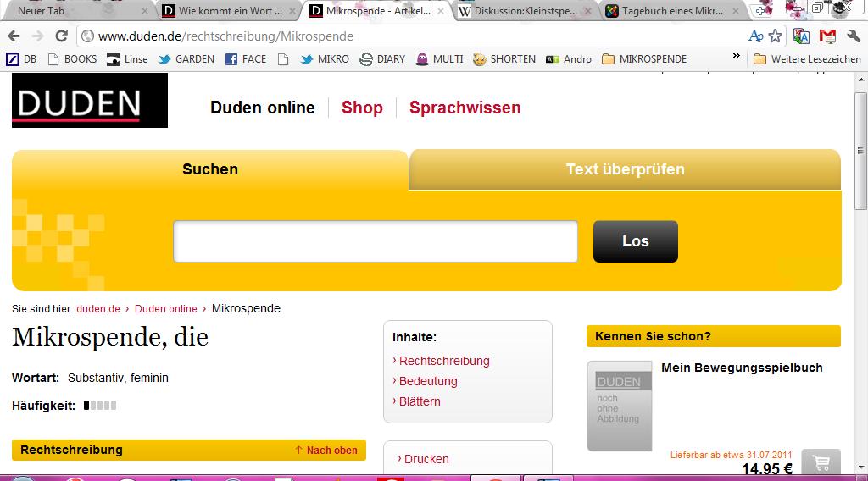
Task: Click the Duden search input field
Action: pyautogui.click(x=376, y=241)
